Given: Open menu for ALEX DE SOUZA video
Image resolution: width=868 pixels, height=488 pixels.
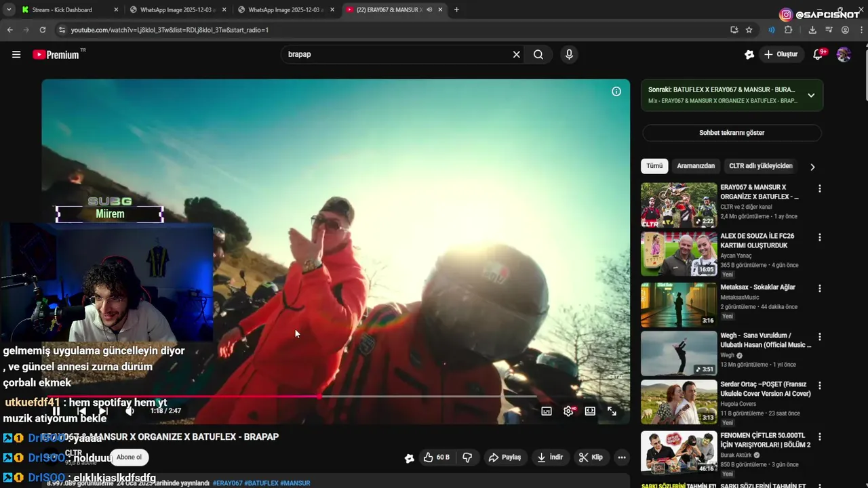Looking at the screenshot, I should coord(819,237).
